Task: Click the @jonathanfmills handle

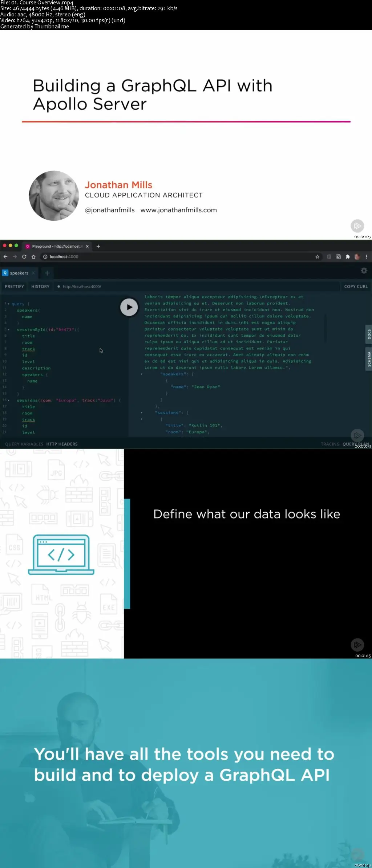Action: pyautogui.click(x=110, y=210)
